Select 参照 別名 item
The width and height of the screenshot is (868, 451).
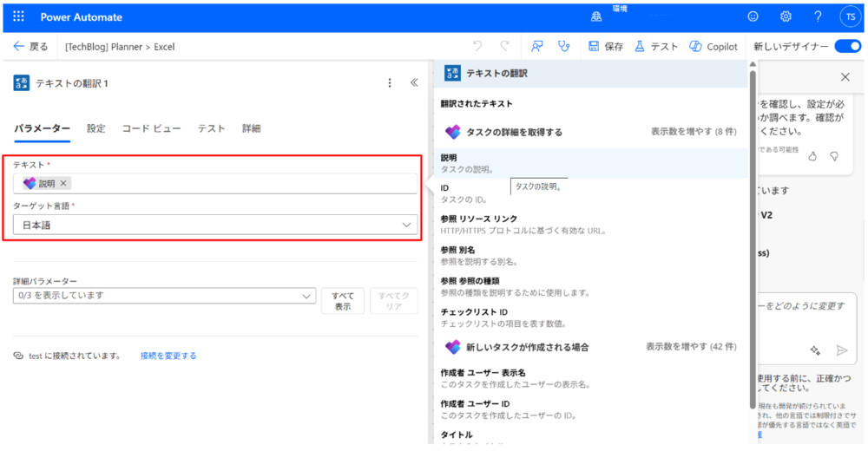pyautogui.click(x=591, y=256)
